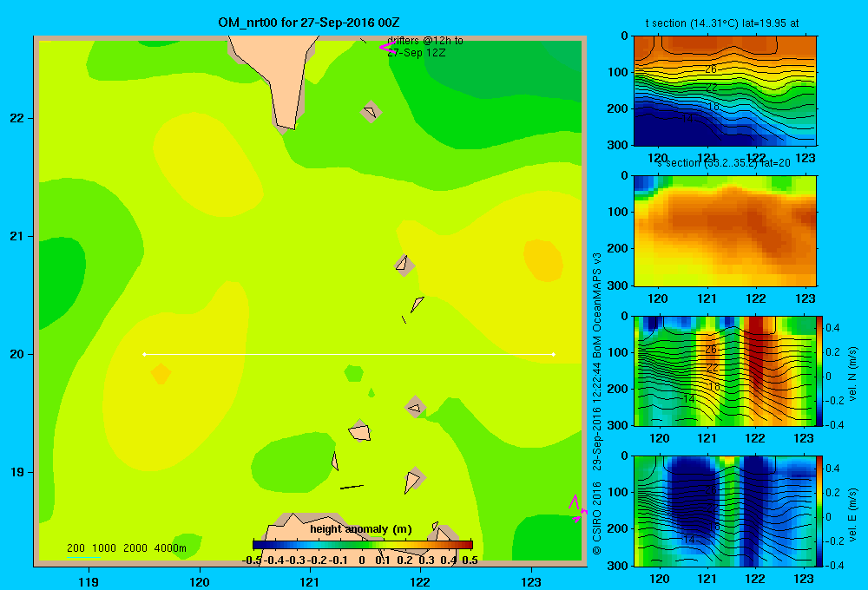Image resolution: width=868 pixels, height=590 pixels.
Task: Select the magenta drifter arrow beside the drifters label
Action: (x=387, y=48)
